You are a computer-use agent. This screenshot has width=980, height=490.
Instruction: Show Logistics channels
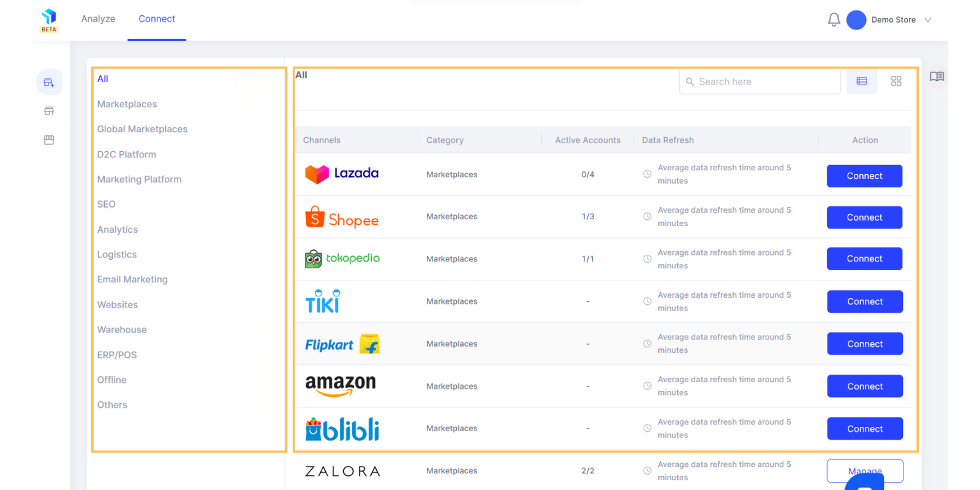click(x=116, y=255)
